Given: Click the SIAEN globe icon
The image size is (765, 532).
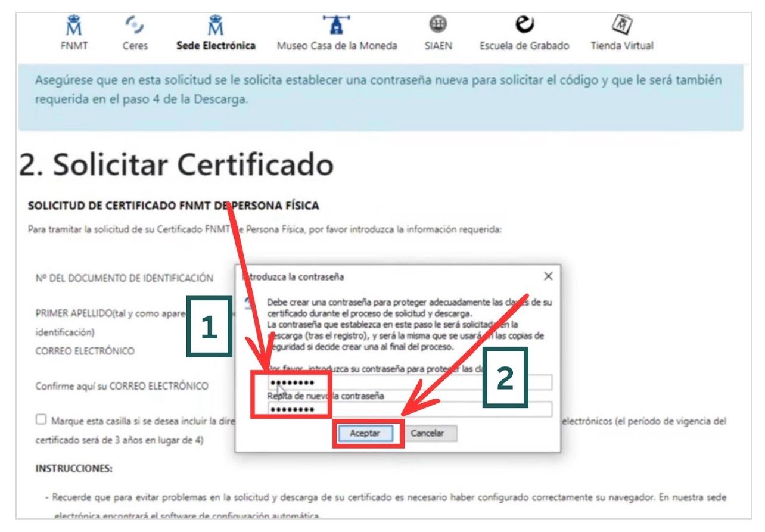Looking at the screenshot, I should click(439, 24).
